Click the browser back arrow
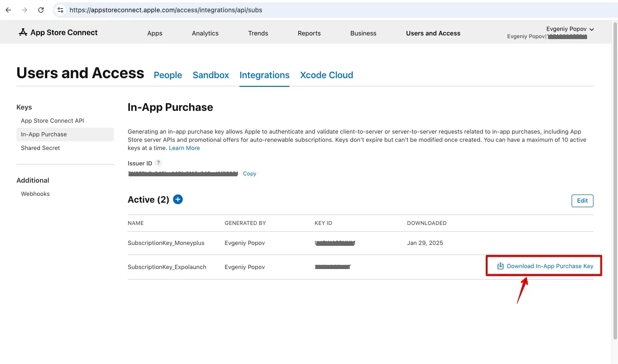Screen dimensions: 618x364 click(8, 10)
